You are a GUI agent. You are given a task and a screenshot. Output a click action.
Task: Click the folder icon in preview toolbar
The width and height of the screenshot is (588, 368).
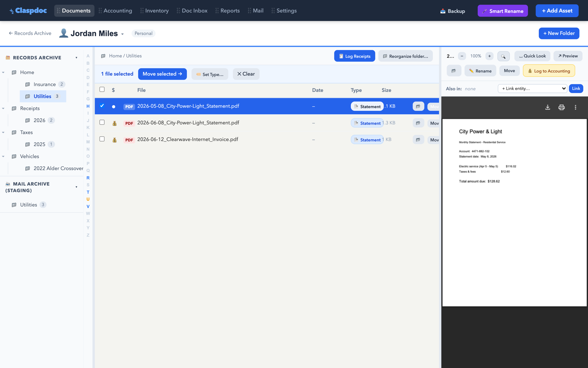pos(454,71)
